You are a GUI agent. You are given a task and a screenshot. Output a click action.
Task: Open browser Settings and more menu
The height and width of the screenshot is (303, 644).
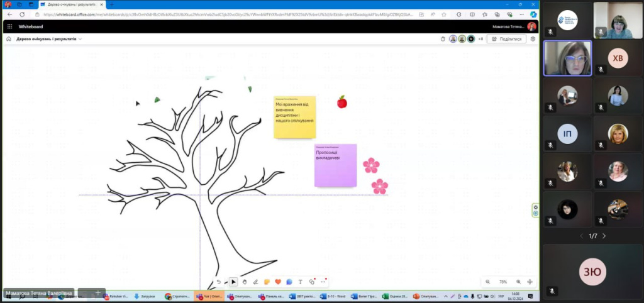[x=522, y=14]
